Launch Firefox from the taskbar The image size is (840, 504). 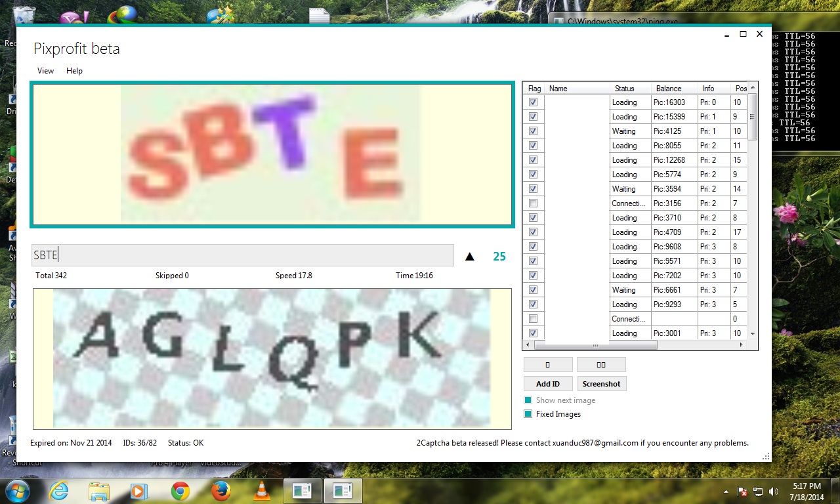coord(221,491)
